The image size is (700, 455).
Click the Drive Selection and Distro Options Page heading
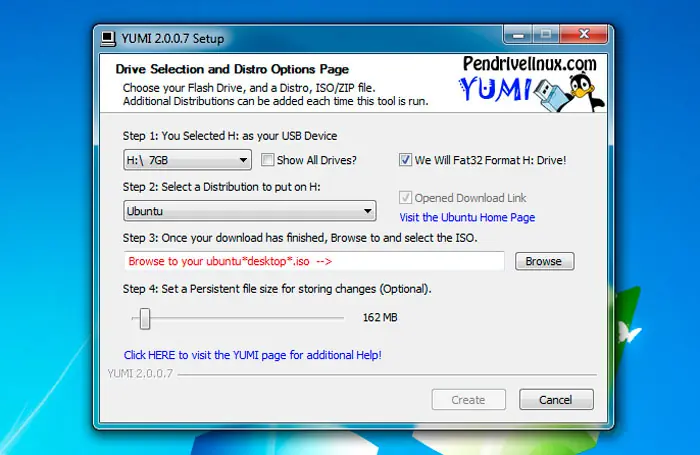(232, 69)
